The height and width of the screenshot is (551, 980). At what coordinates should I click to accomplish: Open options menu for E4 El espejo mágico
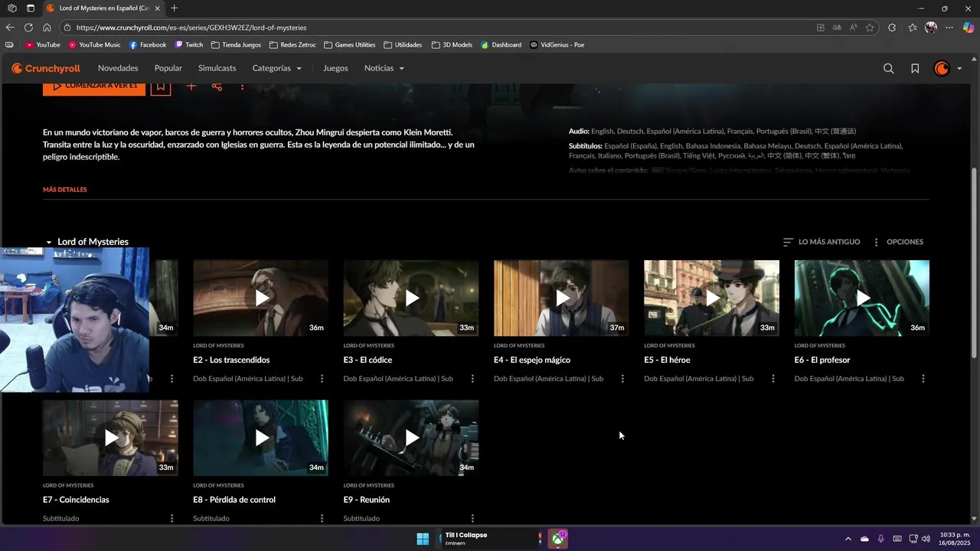point(622,379)
